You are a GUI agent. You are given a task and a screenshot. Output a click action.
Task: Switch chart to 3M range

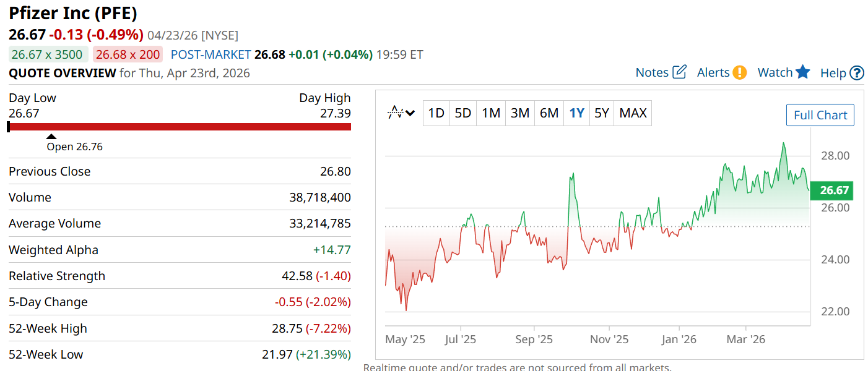[x=520, y=113]
